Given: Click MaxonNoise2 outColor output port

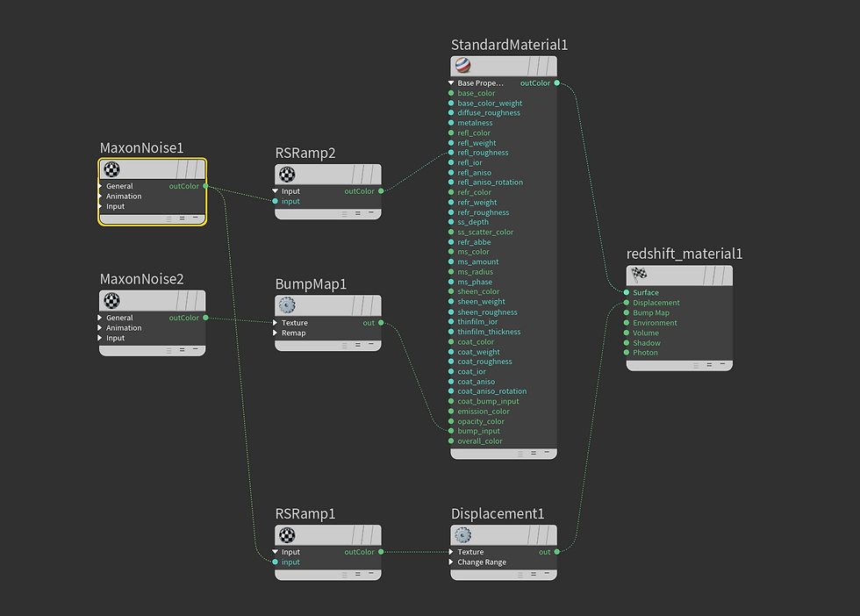Looking at the screenshot, I should point(205,318).
